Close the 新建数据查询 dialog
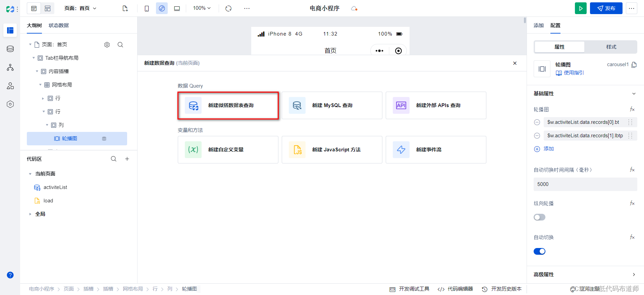Viewport: 644px width, 295px height. click(515, 63)
